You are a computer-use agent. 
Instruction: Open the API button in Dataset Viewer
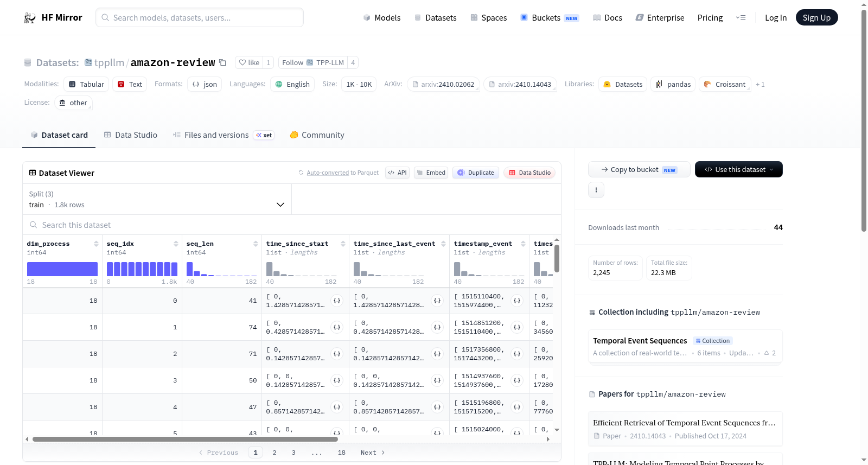(397, 173)
